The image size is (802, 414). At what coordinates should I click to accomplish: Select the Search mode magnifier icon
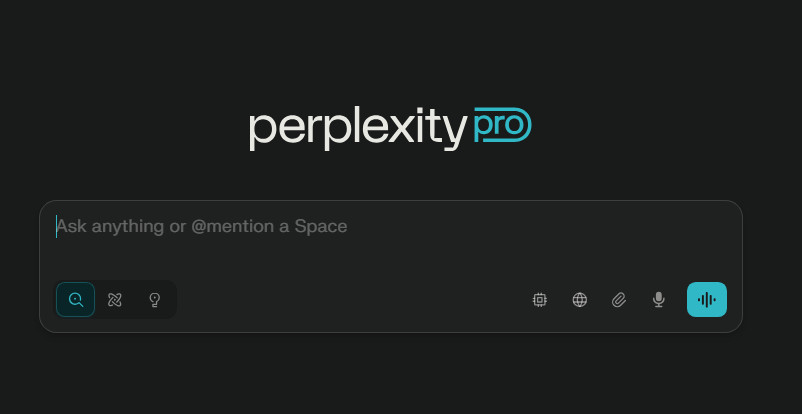(75, 299)
